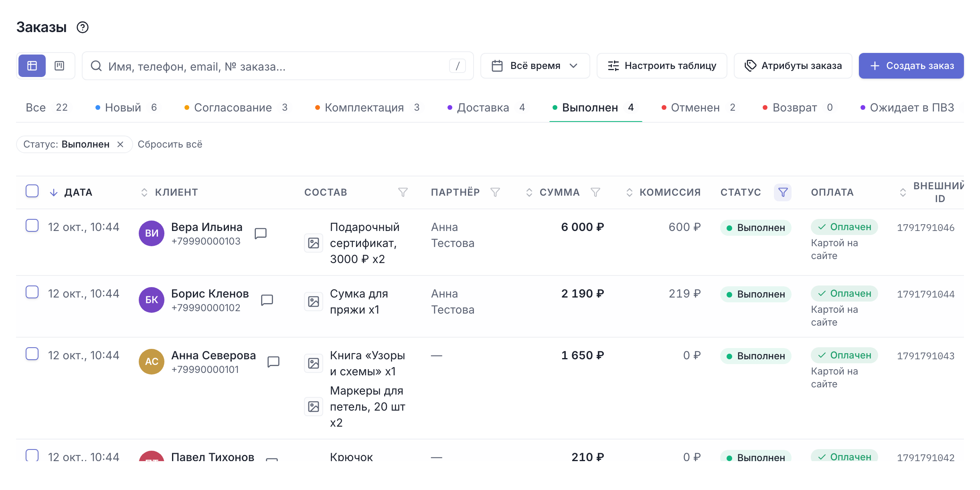Sort orders by КОМИССИЯ column
Screen dimensions: 980x490
[663, 192]
